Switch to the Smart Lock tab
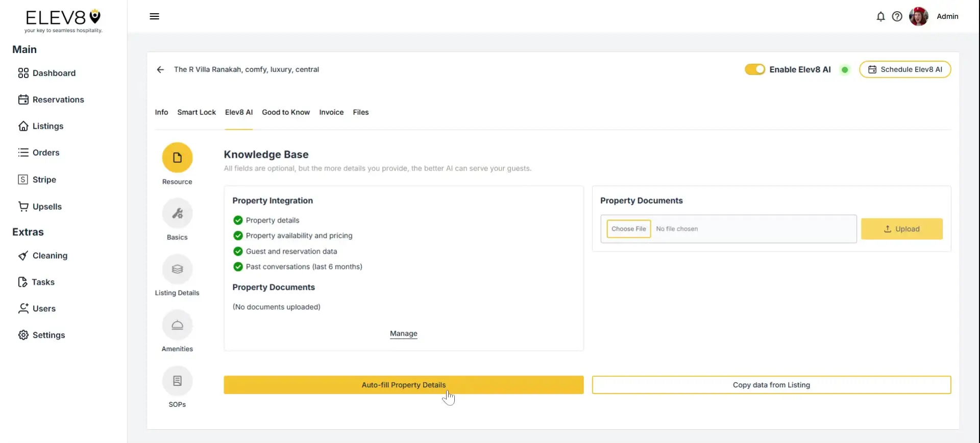The width and height of the screenshot is (980, 443). coord(197,112)
